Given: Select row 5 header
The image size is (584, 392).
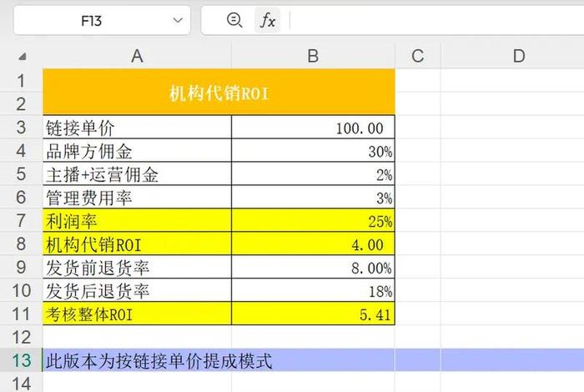Looking at the screenshot, I should [21, 173].
